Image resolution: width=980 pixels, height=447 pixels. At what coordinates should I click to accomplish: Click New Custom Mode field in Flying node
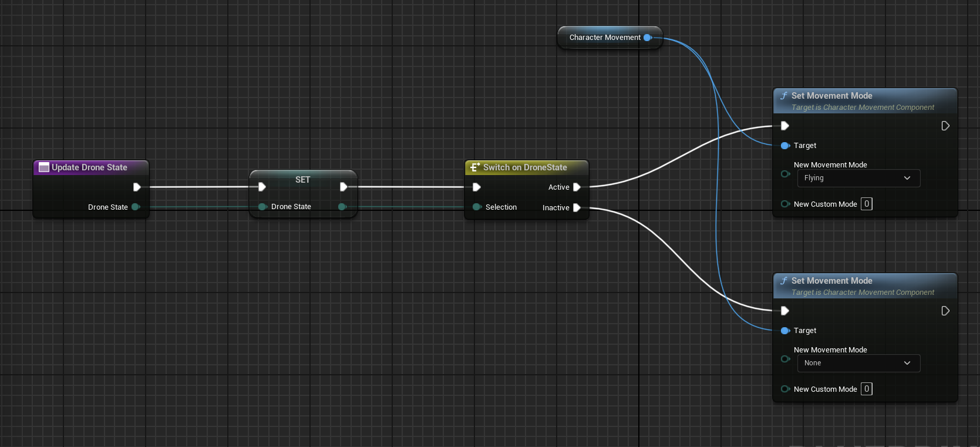(866, 204)
